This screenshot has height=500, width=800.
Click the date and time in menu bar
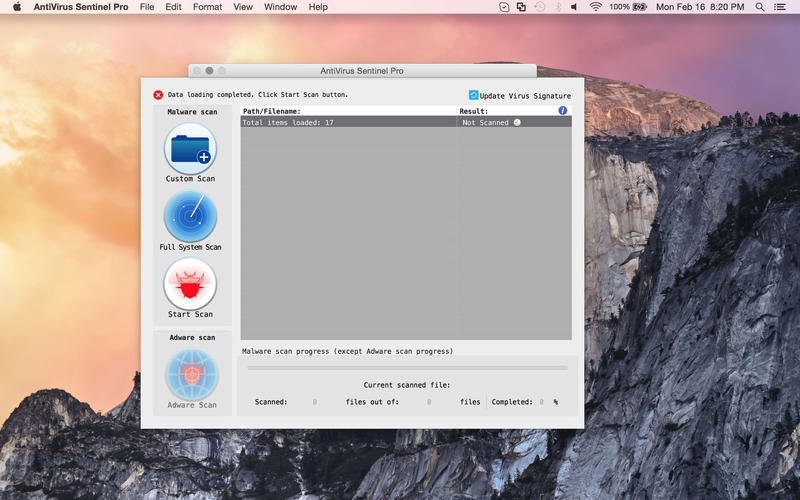point(700,7)
